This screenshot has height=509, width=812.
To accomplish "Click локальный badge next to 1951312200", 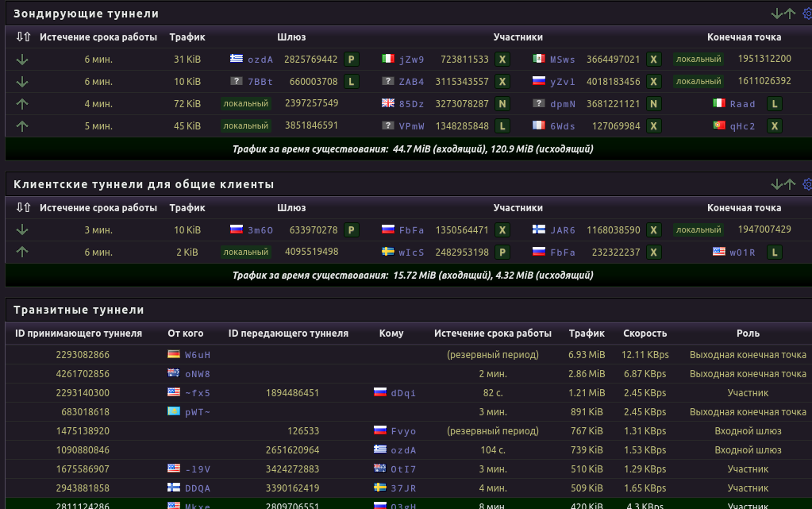I will [698, 59].
